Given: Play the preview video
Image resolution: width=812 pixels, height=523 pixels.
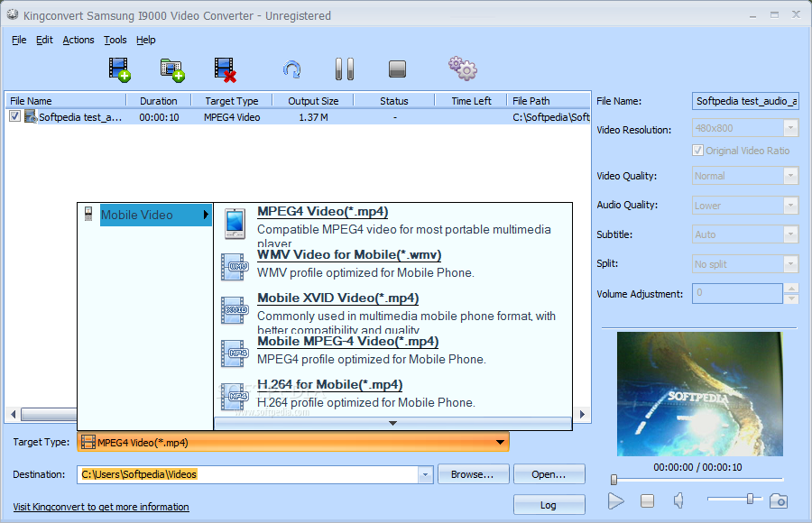Looking at the screenshot, I should tap(615, 500).
